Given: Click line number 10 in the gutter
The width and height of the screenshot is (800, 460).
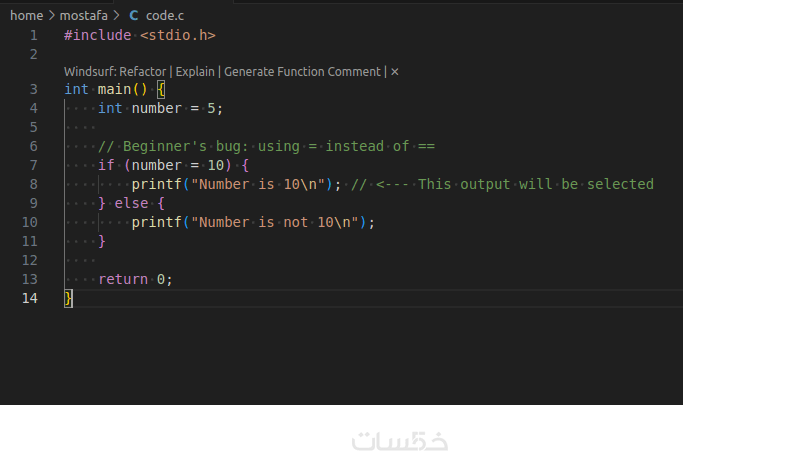Looking at the screenshot, I should tap(30, 223).
